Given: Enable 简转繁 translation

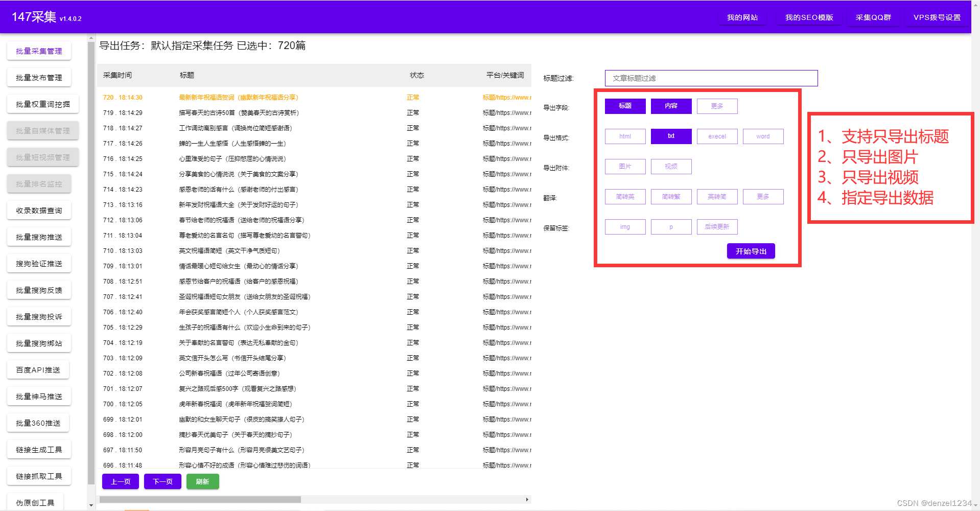Looking at the screenshot, I should (671, 197).
